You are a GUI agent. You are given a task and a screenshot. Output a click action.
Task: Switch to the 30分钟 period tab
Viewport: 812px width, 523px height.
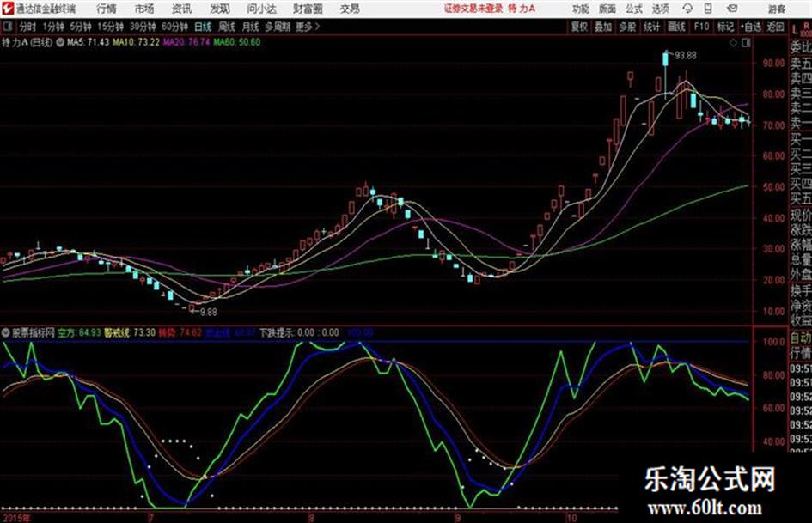[143, 27]
